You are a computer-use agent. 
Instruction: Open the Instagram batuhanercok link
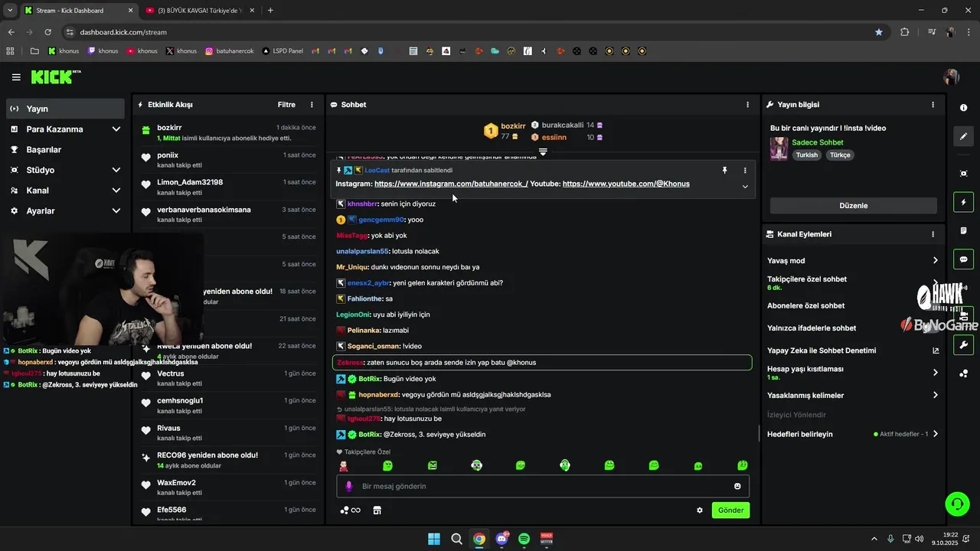click(451, 184)
